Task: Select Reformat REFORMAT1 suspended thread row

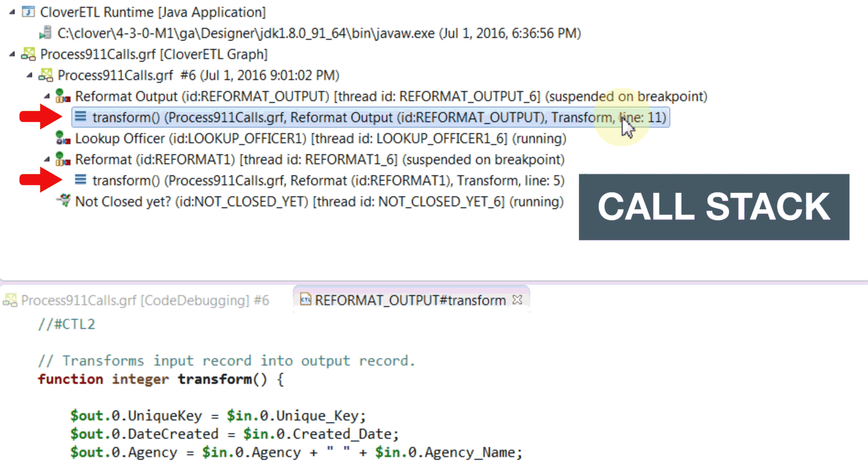Action: pos(320,160)
